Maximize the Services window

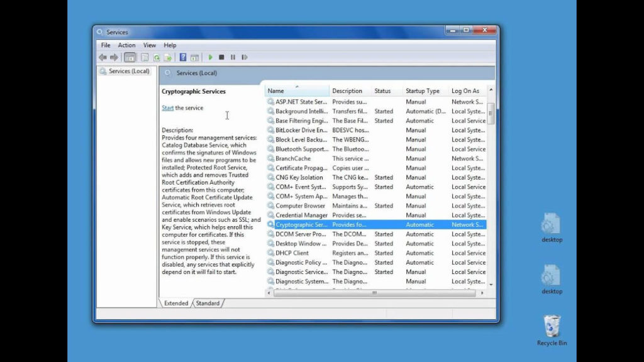[466, 30]
